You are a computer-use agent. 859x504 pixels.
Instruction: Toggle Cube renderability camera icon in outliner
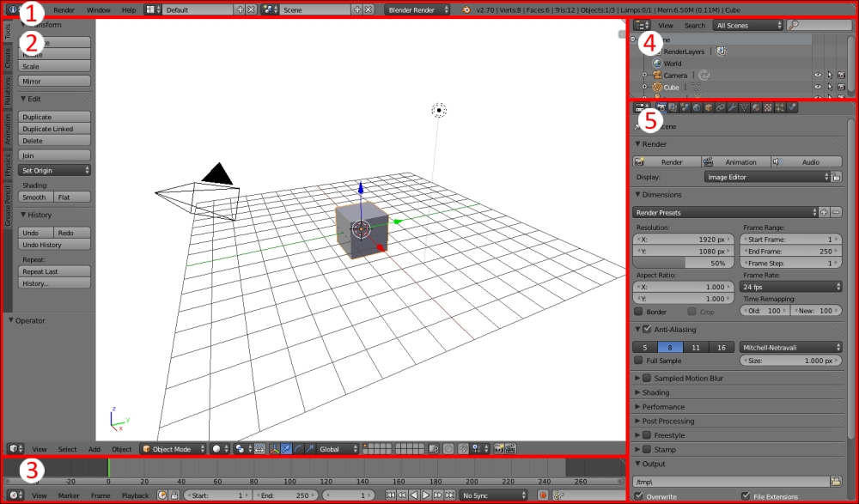[x=842, y=87]
